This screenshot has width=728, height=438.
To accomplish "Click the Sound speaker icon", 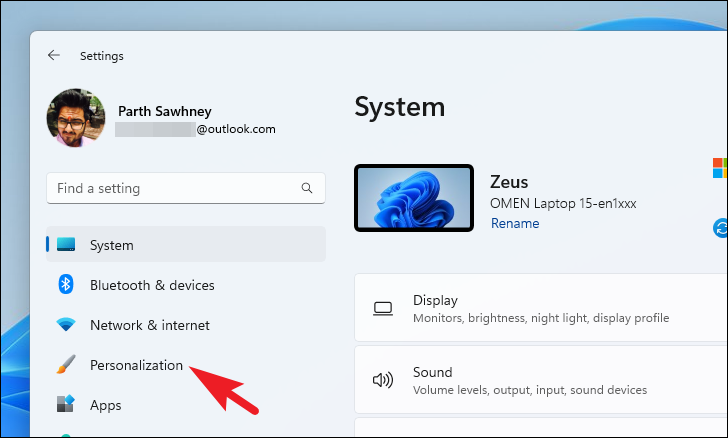I will 383,380.
